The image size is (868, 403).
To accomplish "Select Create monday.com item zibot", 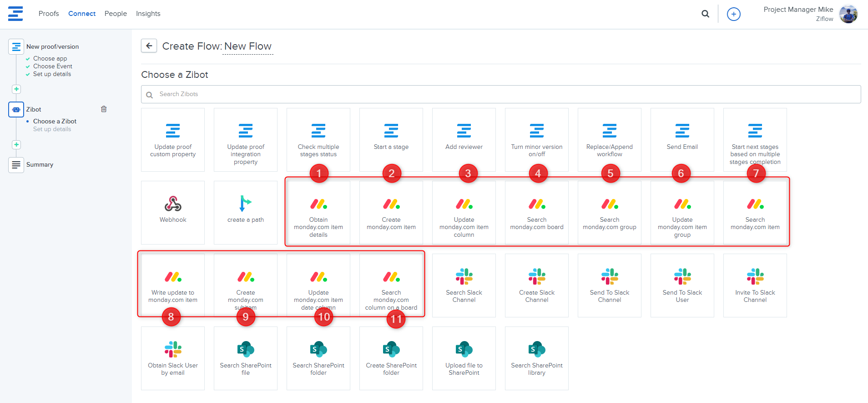I will pyautogui.click(x=391, y=213).
